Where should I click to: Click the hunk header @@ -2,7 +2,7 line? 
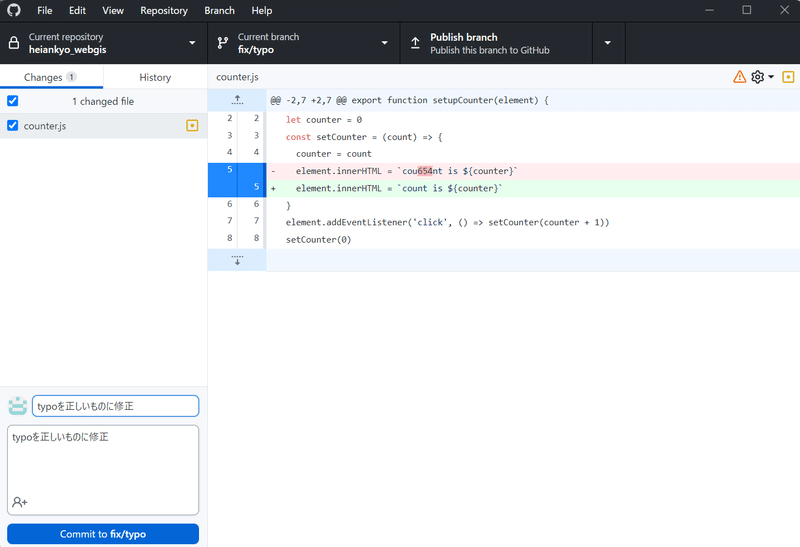pos(533,100)
